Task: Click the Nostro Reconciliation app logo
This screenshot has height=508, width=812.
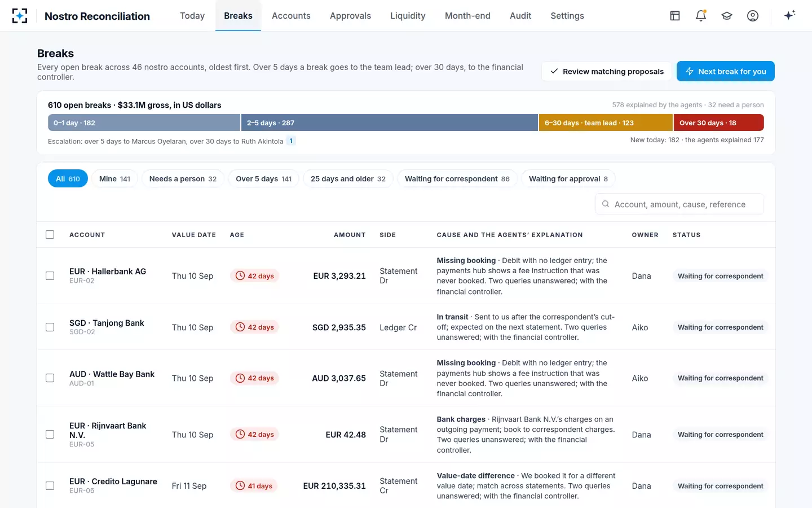Action: click(20, 16)
